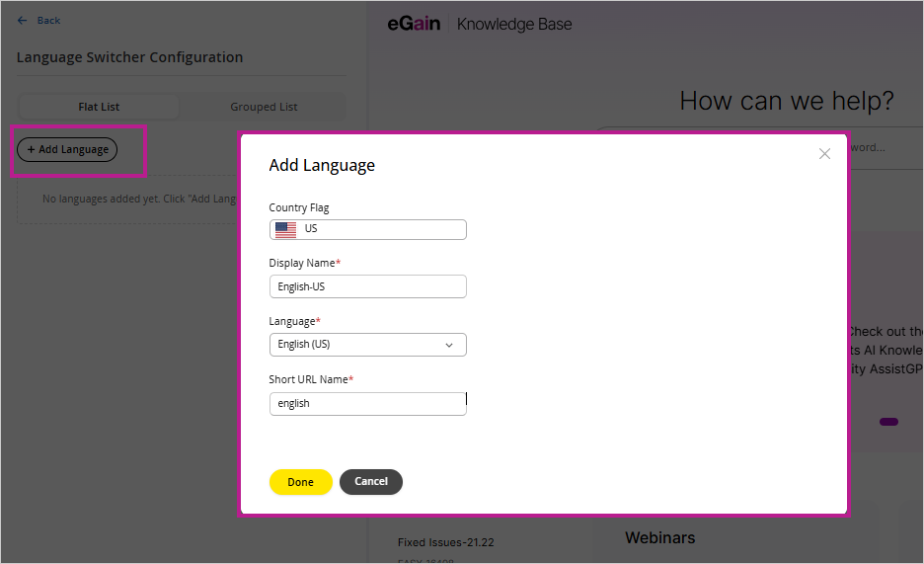Click the US flag icon
The height and width of the screenshot is (564, 924).
286,229
